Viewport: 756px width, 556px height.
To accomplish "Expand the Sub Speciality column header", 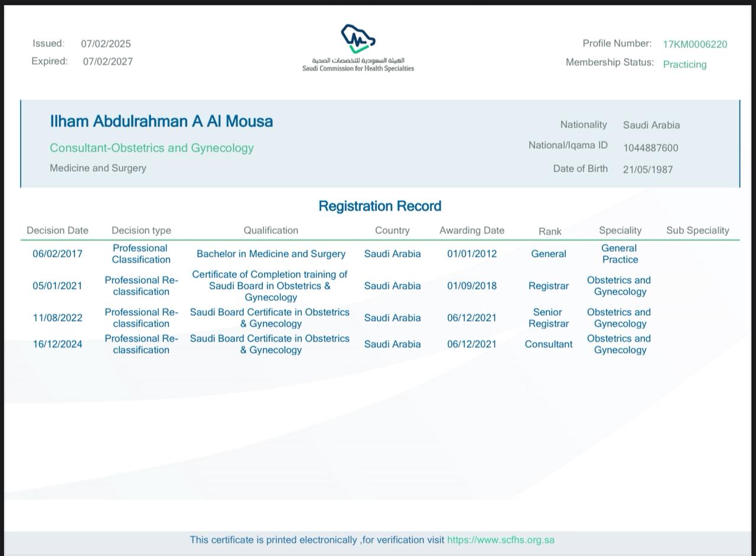I will tap(698, 230).
